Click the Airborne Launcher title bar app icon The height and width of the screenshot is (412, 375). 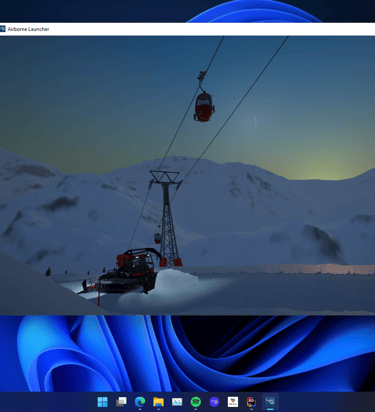[3, 29]
